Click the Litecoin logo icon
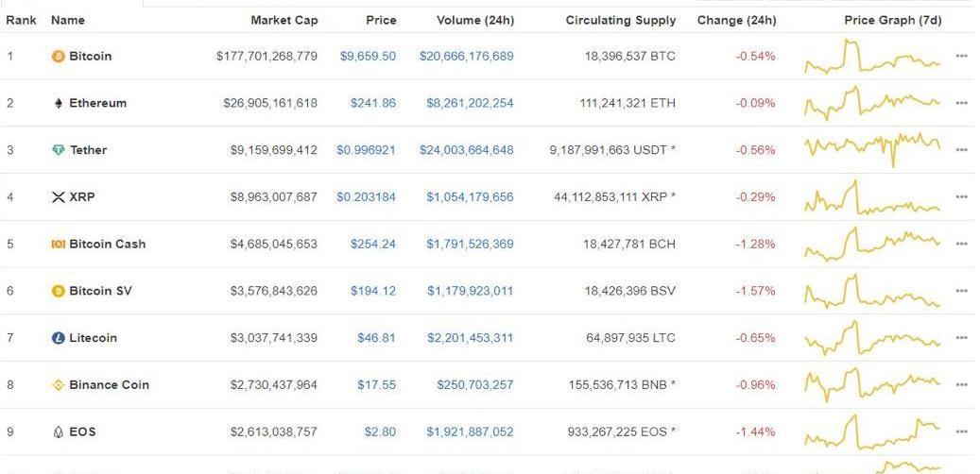 pyautogui.click(x=59, y=338)
